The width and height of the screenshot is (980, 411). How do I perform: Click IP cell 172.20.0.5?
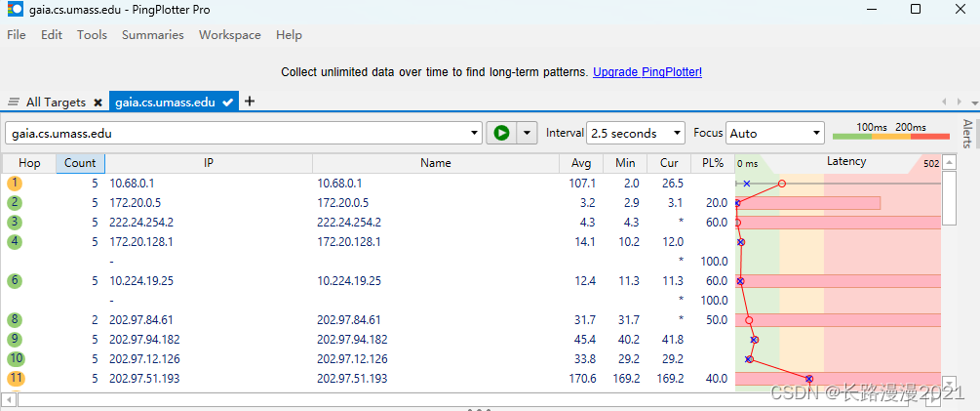coord(133,203)
